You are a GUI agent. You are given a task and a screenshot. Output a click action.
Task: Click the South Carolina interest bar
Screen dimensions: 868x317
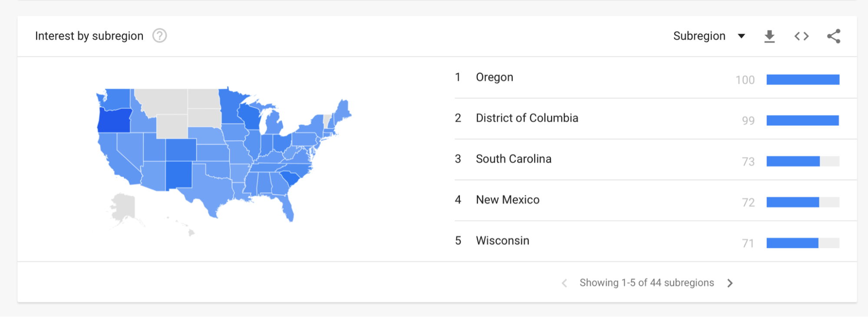[793, 161]
